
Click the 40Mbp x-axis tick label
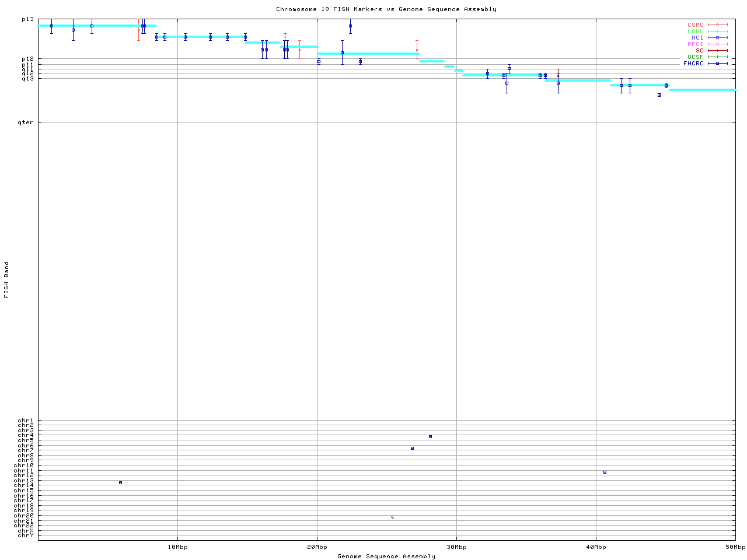(x=596, y=547)
